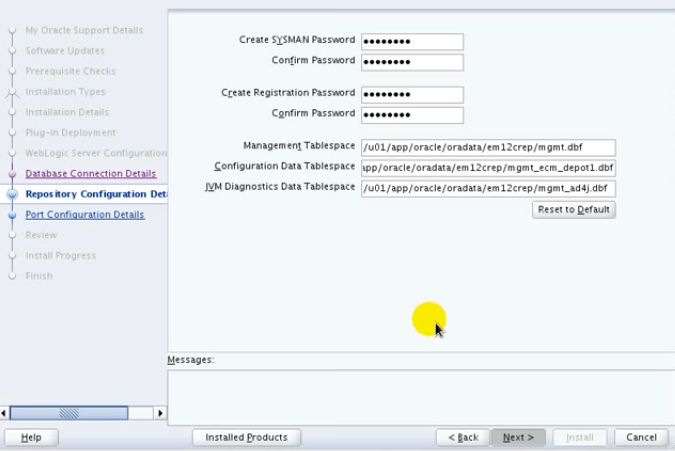Viewport: 675px width, 451px height.
Task: View Installed Products
Action: click(246, 437)
